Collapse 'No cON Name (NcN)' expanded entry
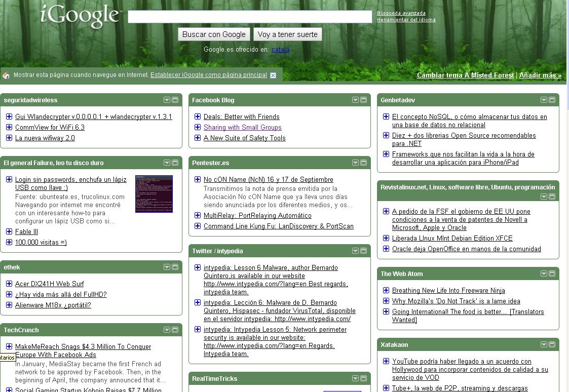Screen dimensions: 569x392 (198, 179)
